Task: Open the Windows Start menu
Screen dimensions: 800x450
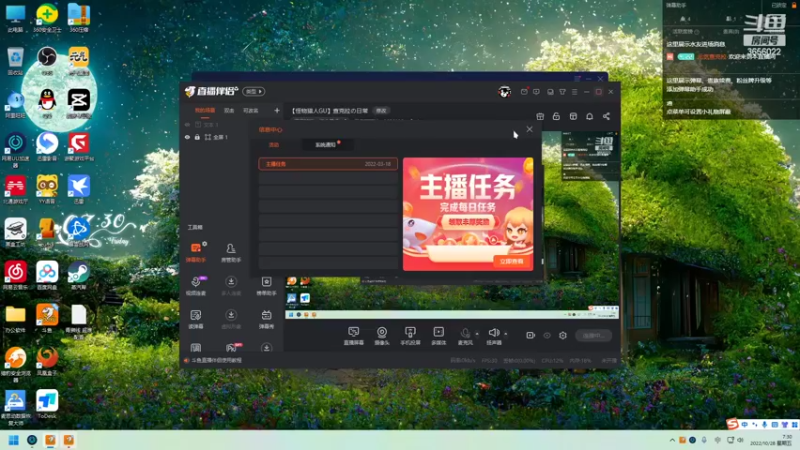Action: (x=14, y=440)
